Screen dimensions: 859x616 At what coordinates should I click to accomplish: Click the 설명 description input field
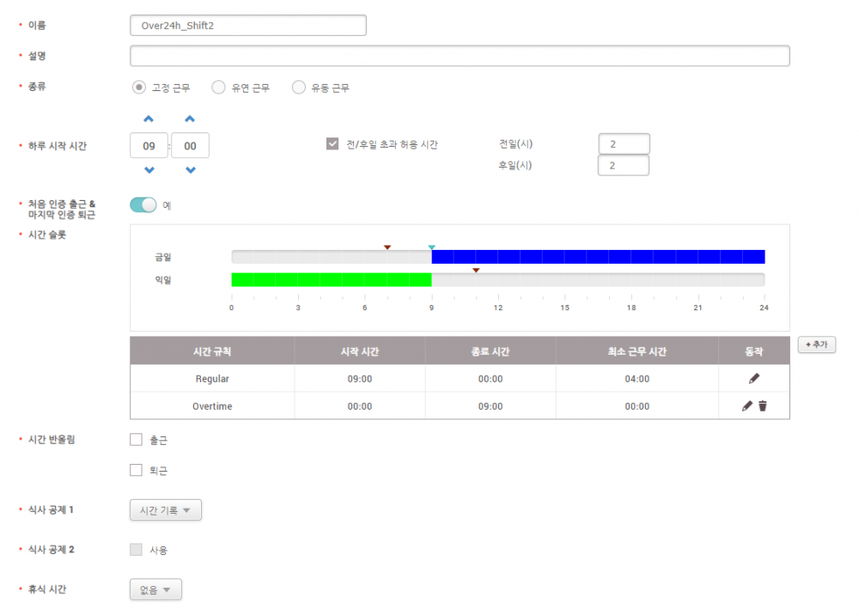(460, 57)
